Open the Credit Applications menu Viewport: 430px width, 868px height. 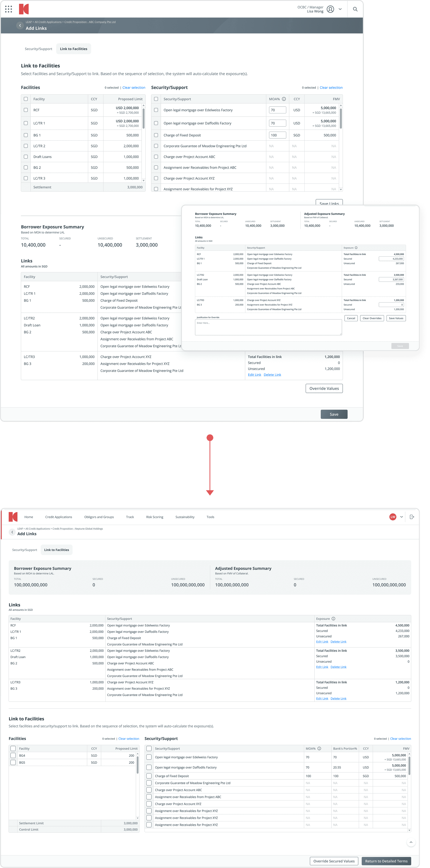59,517
